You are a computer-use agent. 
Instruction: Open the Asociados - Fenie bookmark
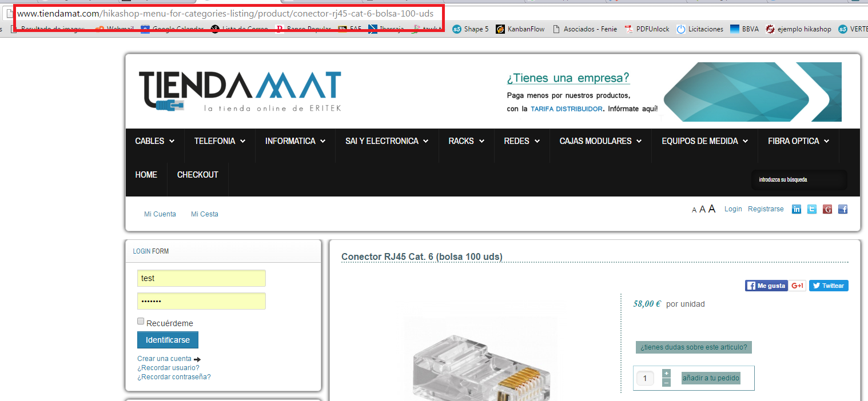584,29
